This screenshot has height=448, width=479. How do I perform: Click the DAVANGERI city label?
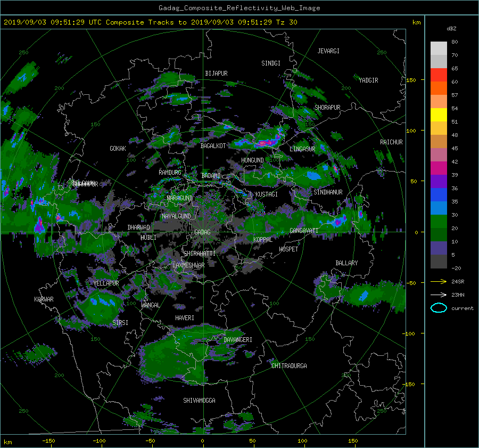[238, 340]
